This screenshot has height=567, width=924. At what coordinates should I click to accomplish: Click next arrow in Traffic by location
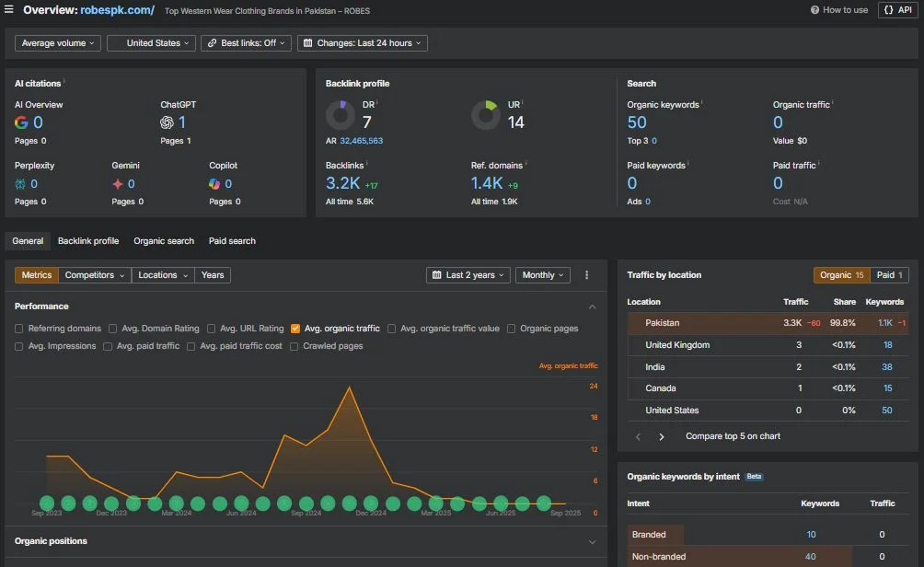(x=661, y=436)
